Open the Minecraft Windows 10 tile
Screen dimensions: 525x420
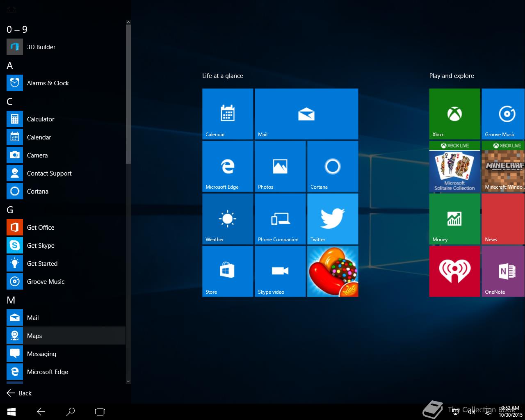click(503, 167)
